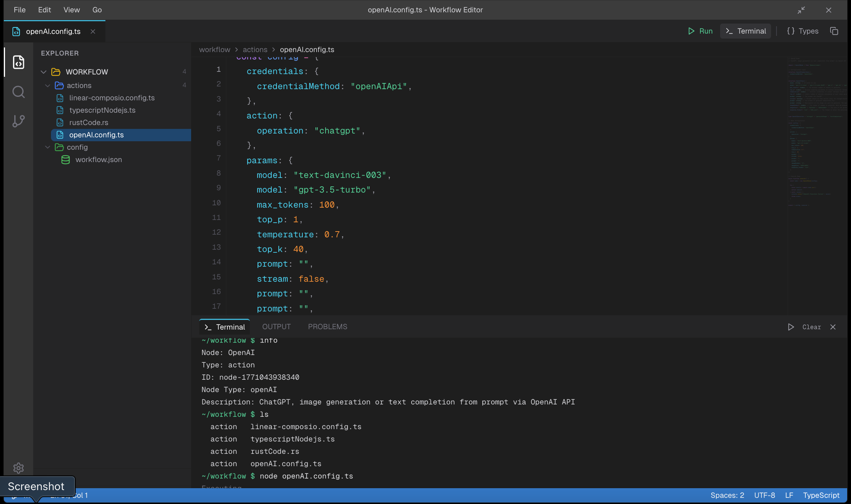The image size is (851, 504).
Task: Click the terminal panel run arrow icon
Action: click(791, 327)
